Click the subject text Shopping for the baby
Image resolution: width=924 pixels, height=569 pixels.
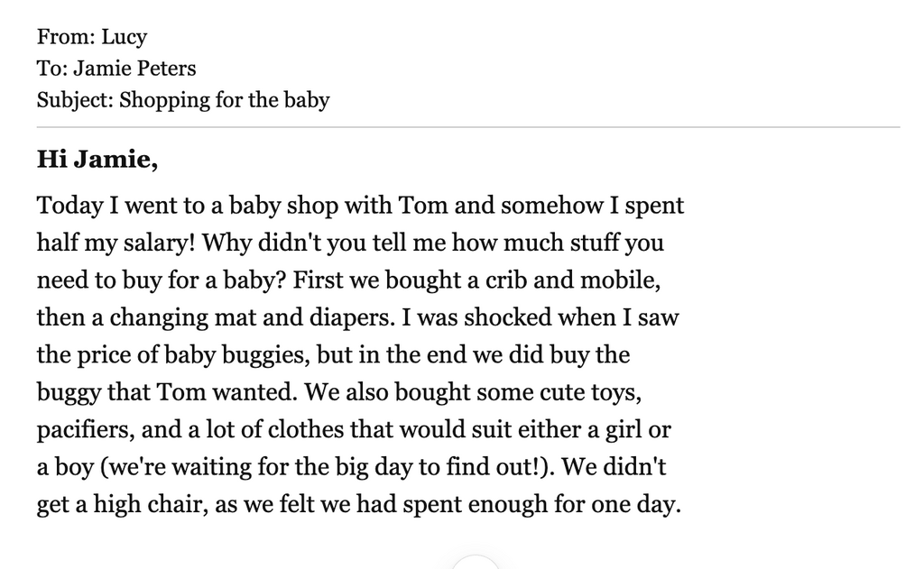tap(224, 100)
